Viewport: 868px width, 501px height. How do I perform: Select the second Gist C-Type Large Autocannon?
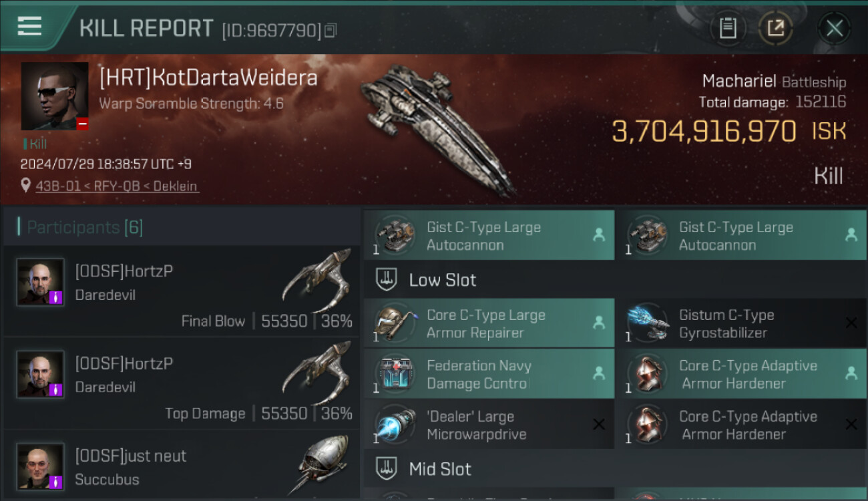pyautogui.click(x=741, y=235)
